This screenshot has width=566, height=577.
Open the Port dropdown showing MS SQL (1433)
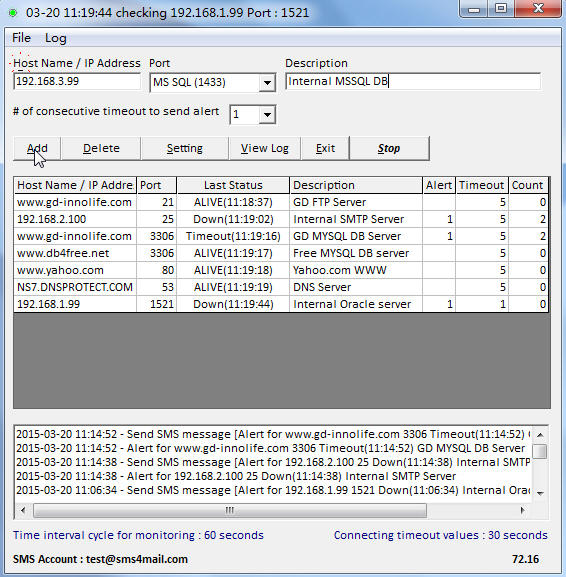(267, 82)
